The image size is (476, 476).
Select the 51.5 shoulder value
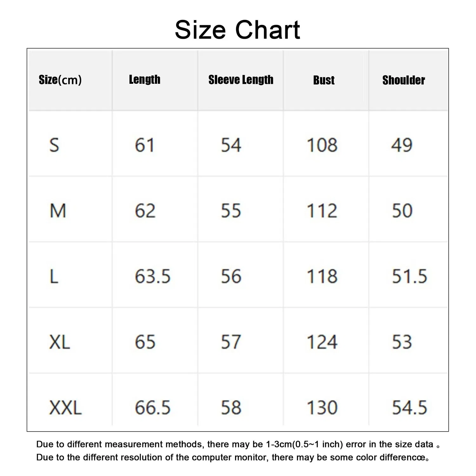pyautogui.click(x=410, y=276)
